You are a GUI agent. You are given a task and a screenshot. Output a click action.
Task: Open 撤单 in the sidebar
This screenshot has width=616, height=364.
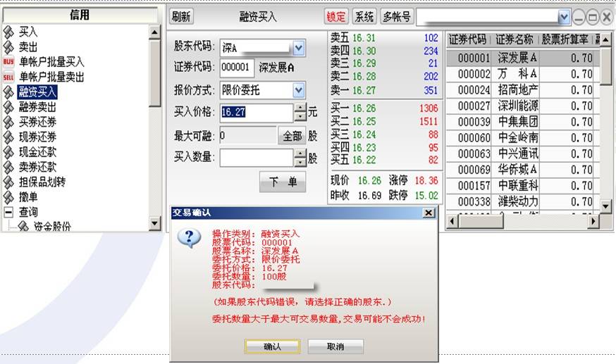[x=28, y=196]
